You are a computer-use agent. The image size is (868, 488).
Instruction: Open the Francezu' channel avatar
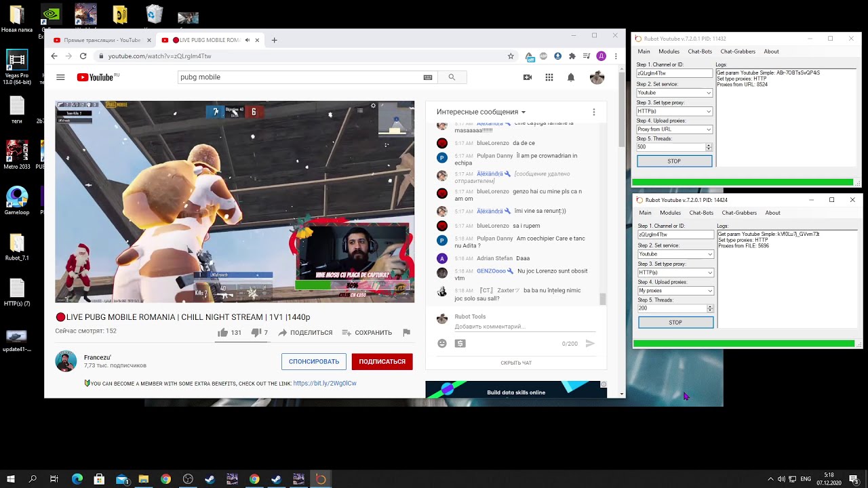[66, 361]
